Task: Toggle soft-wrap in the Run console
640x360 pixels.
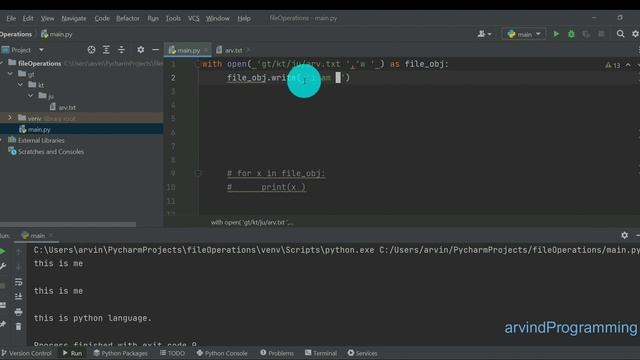Action: pyautogui.click(x=18, y=282)
